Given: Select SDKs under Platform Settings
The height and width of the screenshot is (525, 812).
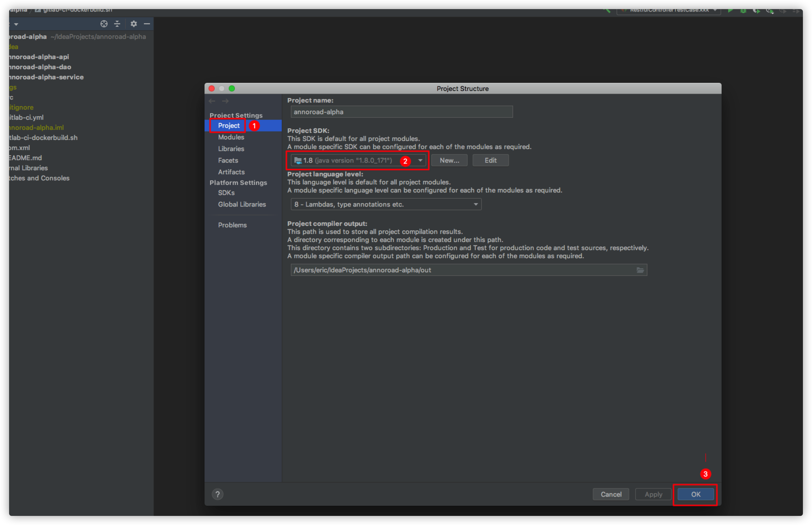Looking at the screenshot, I should (226, 193).
